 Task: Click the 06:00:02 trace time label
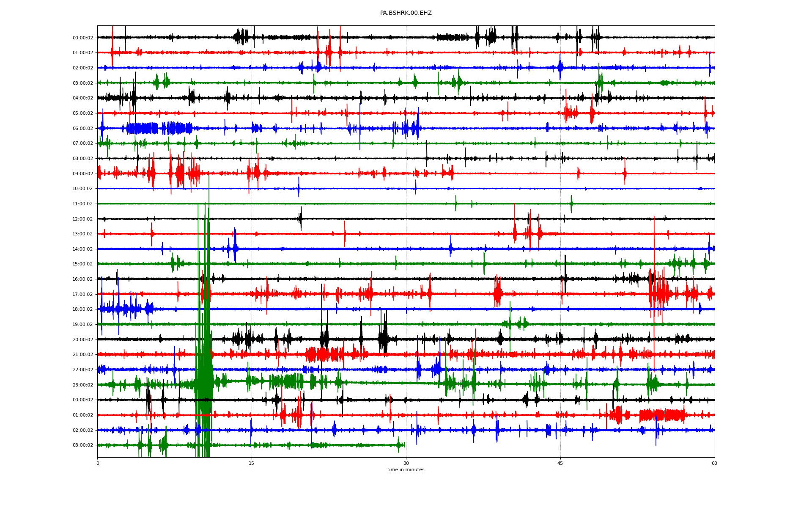82,128
